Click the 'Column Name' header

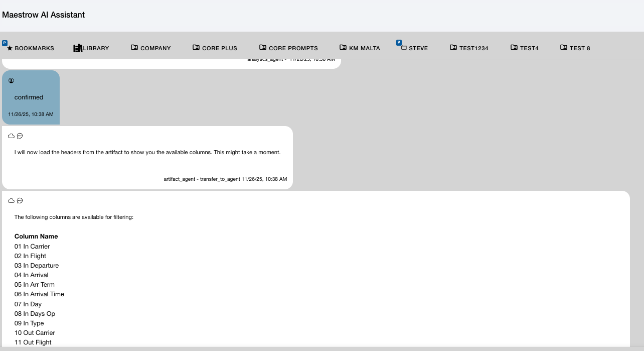(36, 237)
